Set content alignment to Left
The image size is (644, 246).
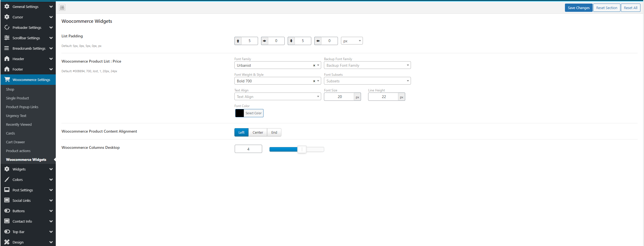click(241, 132)
